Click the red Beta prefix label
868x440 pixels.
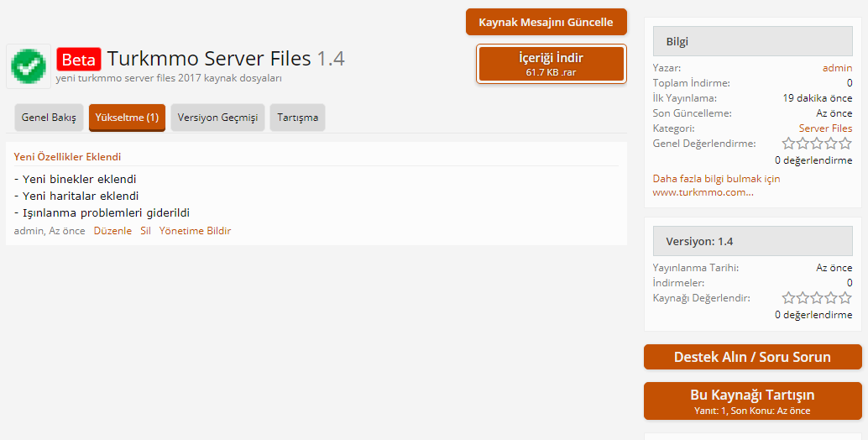[x=79, y=59]
